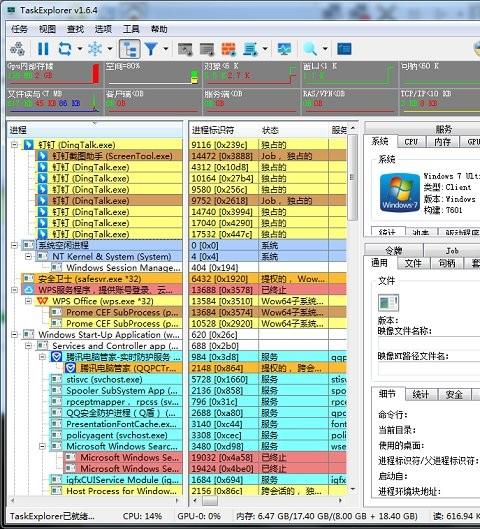
Task: Switch to the CPU tab
Action: (x=411, y=142)
